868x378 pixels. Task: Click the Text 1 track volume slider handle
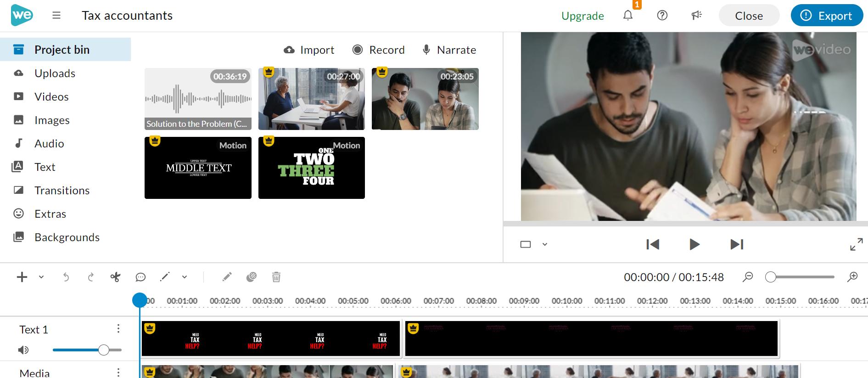pyautogui.click(x=104, y=350)
